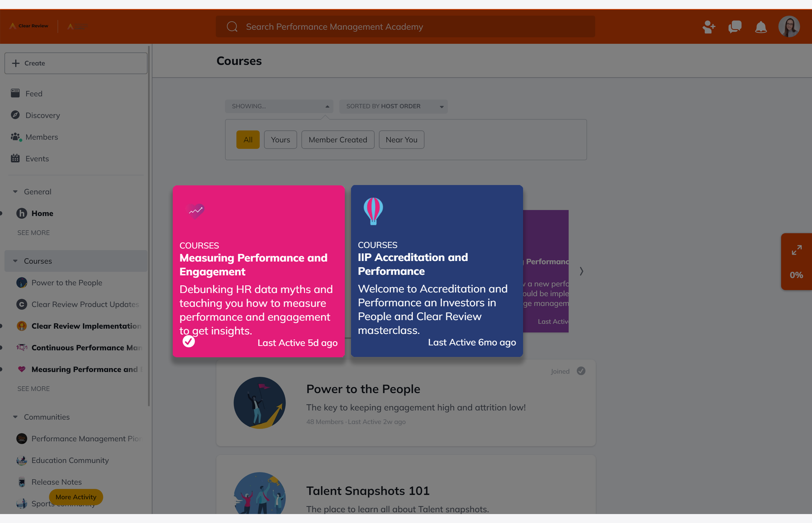Click the Create button

click(76, 63)
